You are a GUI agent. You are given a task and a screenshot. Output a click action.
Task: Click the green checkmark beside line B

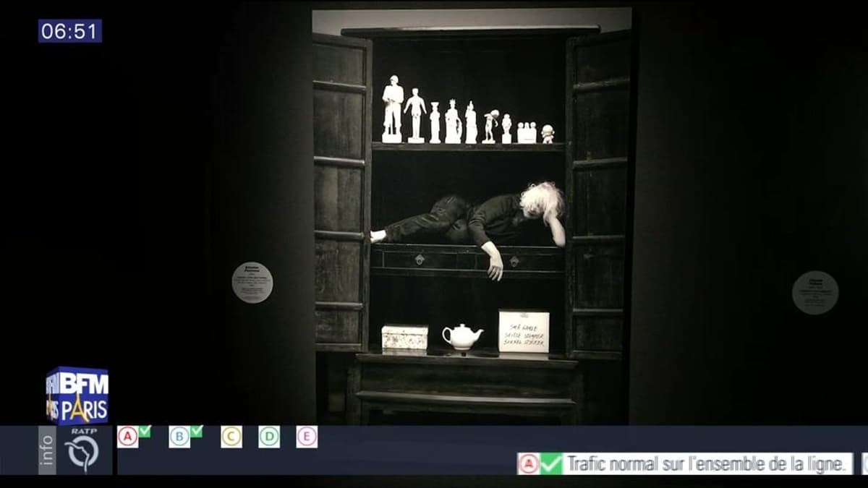point(197,432)
